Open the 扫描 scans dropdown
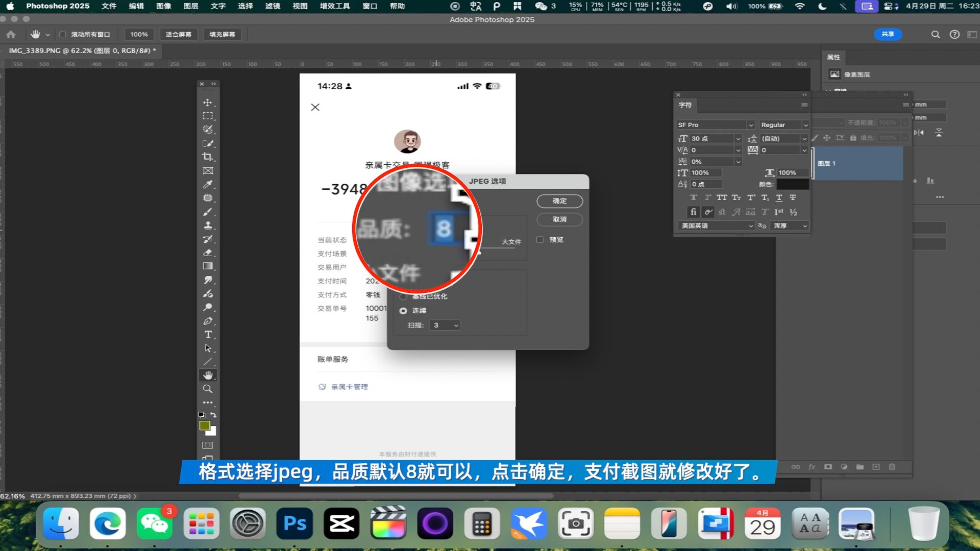 pos(445,325)
